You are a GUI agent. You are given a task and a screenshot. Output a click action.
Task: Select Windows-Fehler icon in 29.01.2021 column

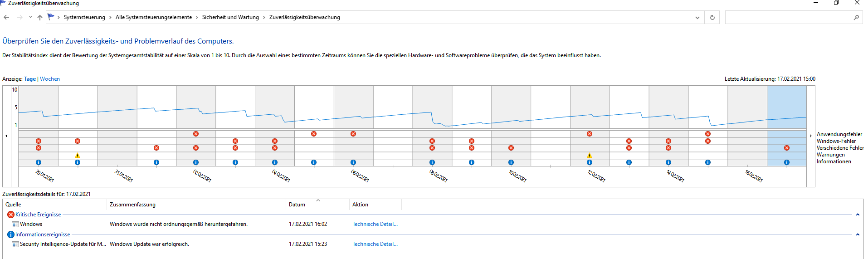pyautogui.click(x=39, y=141)
